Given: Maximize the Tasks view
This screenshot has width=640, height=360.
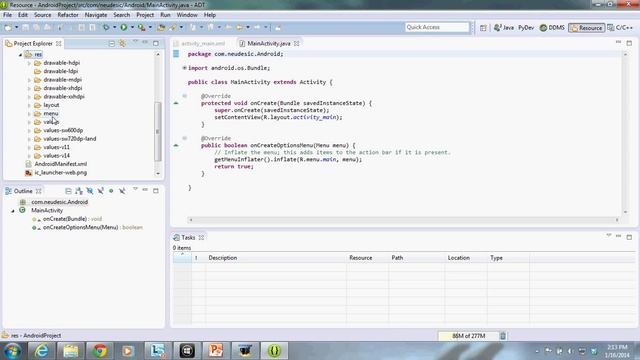Looking at the screenshot, I should [x=629, y=237].
